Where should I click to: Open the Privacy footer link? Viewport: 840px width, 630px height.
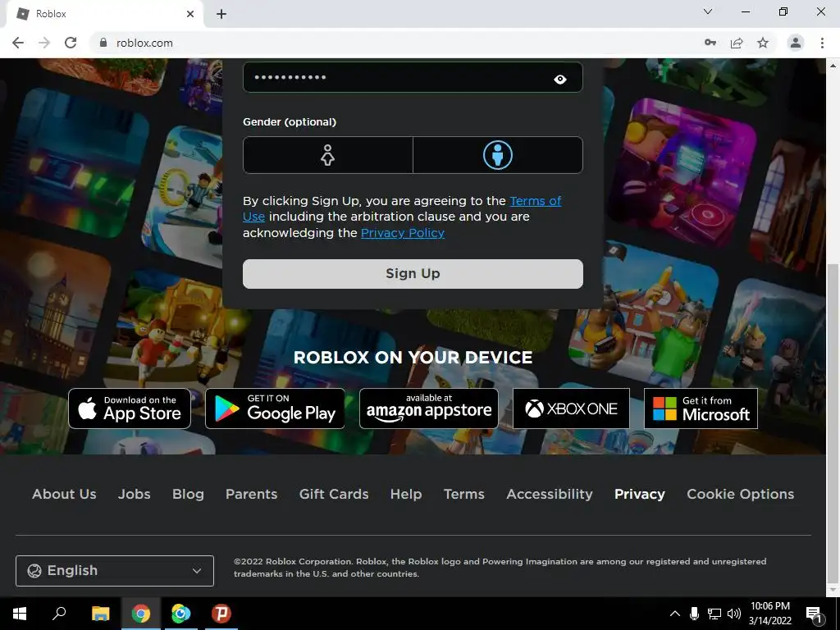[640, 494]
